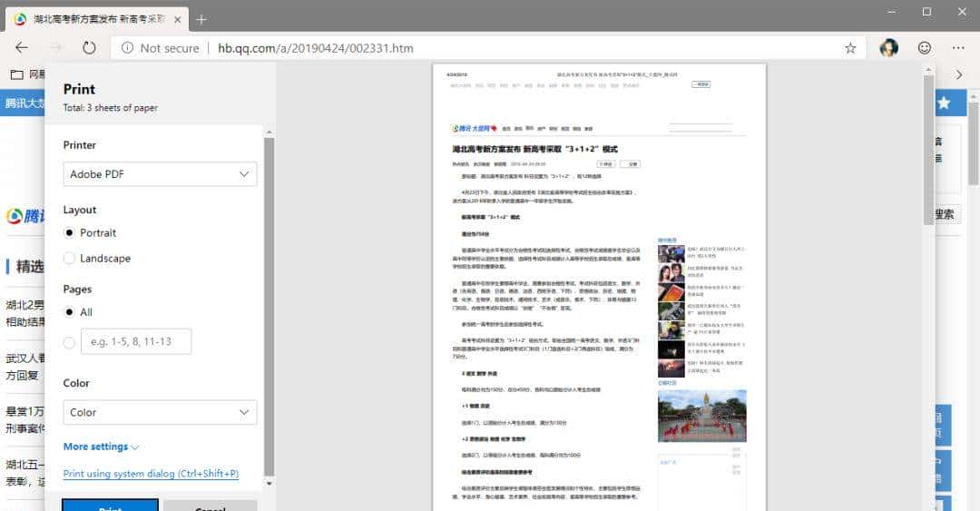Click the page range input field
Viewport: 980px width, 511px height.
136,341
